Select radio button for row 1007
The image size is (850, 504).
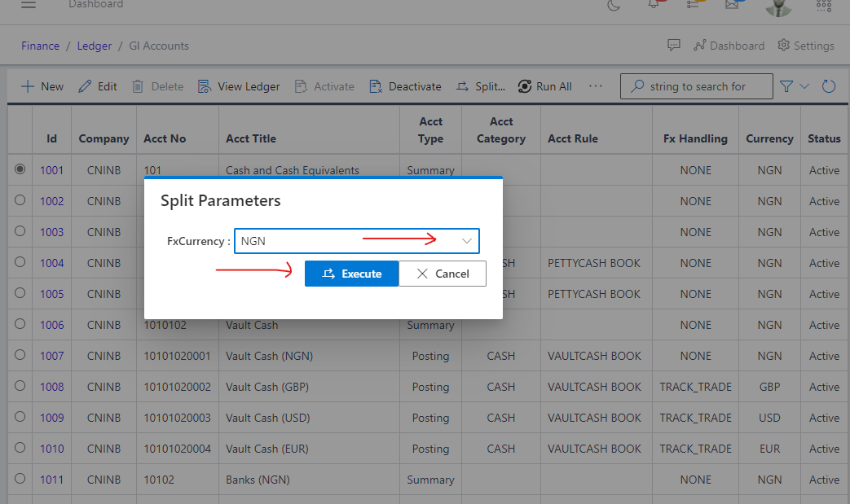tap(20, 355)
